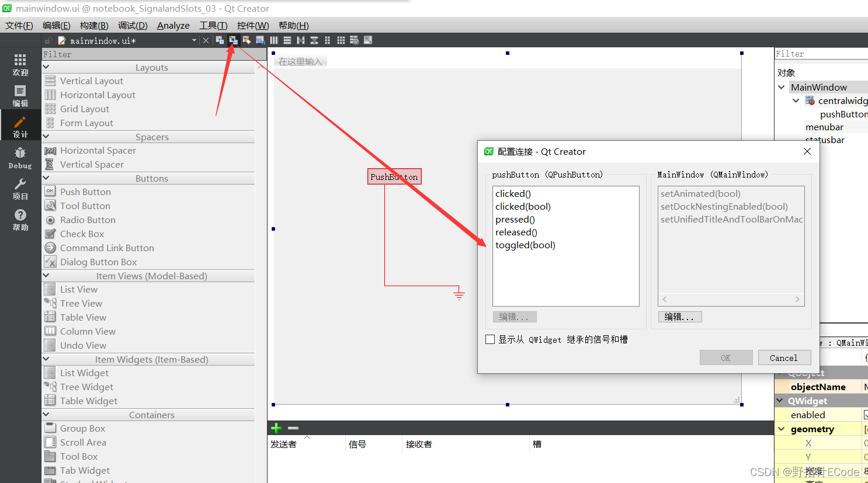868x483 pixels.
Task: Choose the Edit Tab Order icon
Action: click(260, 40)
